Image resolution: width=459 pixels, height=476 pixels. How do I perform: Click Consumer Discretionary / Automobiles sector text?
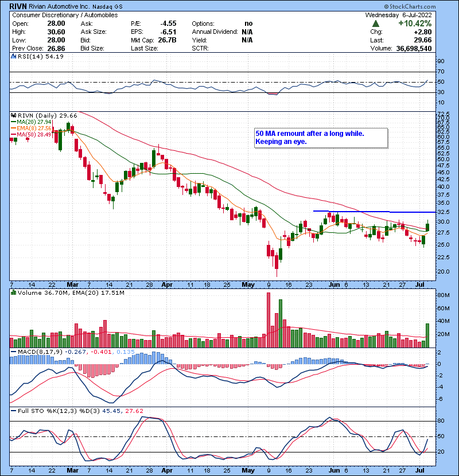(x=65, y=15)
